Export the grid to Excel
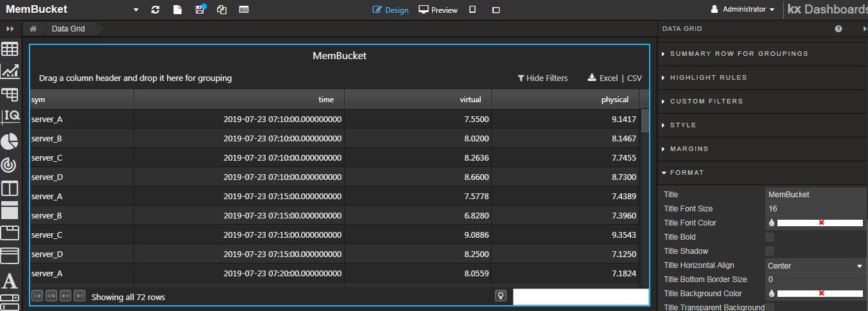The width and height of the screenshot is (868, 311). tap(602, 78)
